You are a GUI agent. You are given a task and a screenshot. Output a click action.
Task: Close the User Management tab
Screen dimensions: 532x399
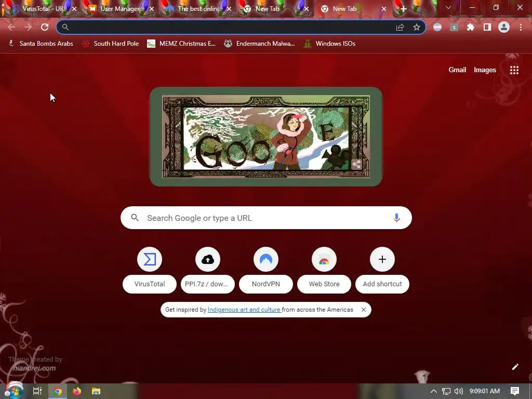[x=152, y=9]
